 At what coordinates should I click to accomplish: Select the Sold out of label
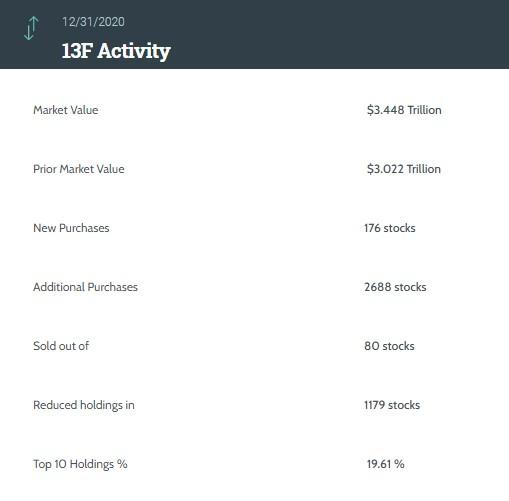coord(61,346)
